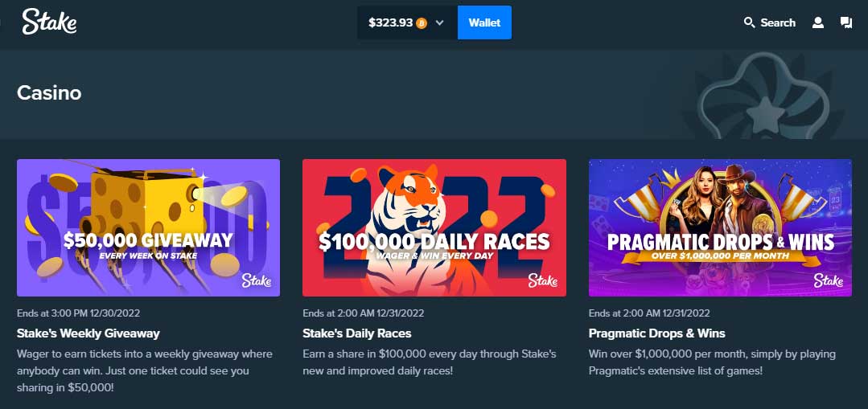Click Stake logo on Pragmatic Drops banner
The image size is (868, 409).
click(828, 280)
